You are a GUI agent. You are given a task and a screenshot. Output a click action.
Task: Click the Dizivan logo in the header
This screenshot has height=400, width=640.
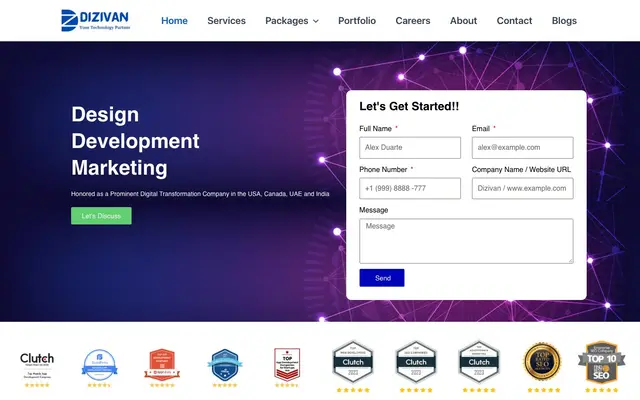(96, 20)
